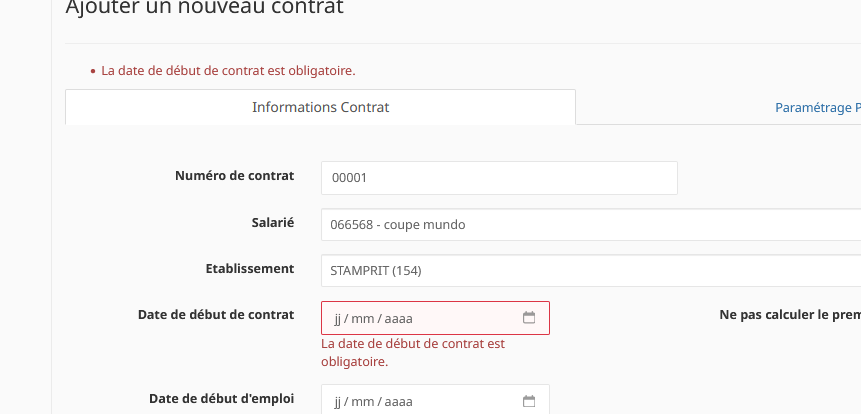Viewport: 861px width, 414px height.
Task: Select the mm month segment in contract start date
Action: [362, 318]
